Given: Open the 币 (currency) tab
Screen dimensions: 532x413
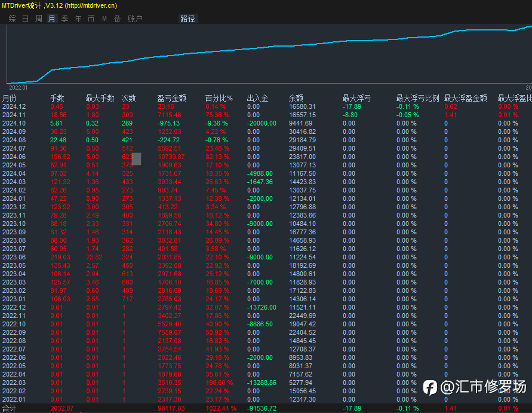Looking at the screenshot, I should coord(91,19).
